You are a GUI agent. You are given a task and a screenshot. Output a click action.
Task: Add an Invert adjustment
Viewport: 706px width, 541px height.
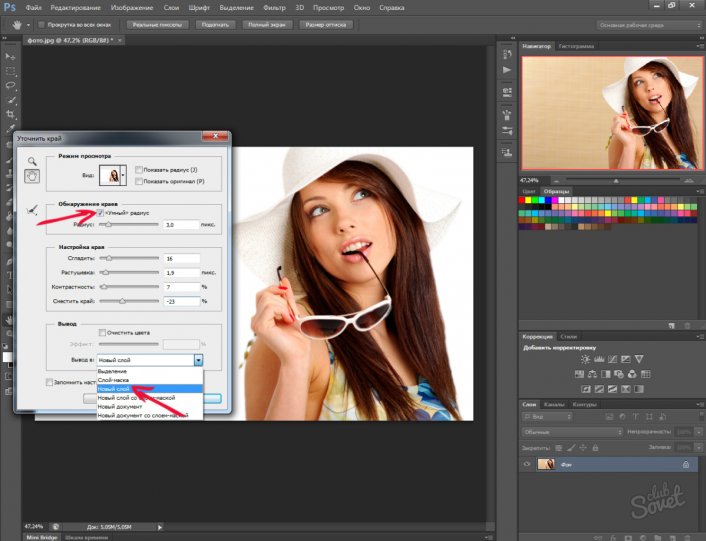point(586,389)
